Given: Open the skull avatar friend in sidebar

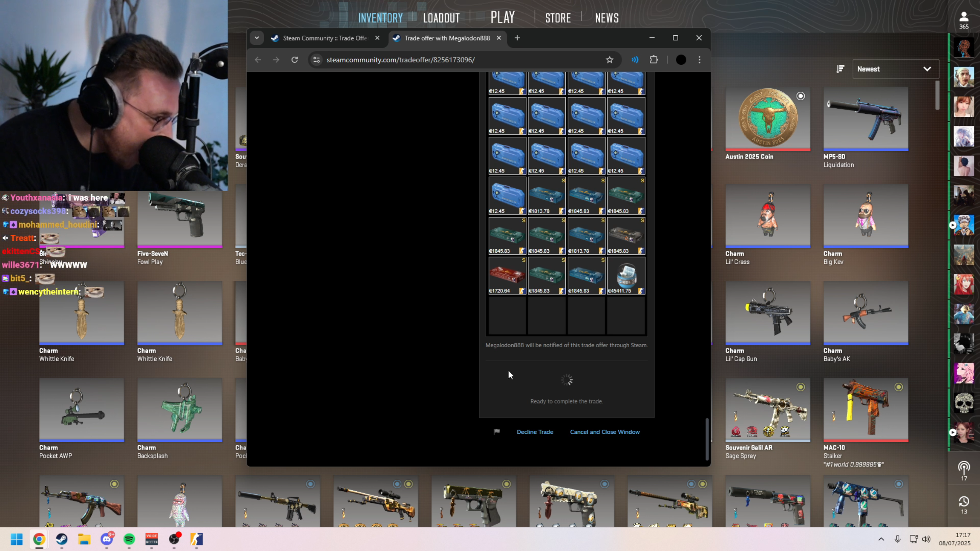Looking at the screenshot, I should click(x=964, y=402).
